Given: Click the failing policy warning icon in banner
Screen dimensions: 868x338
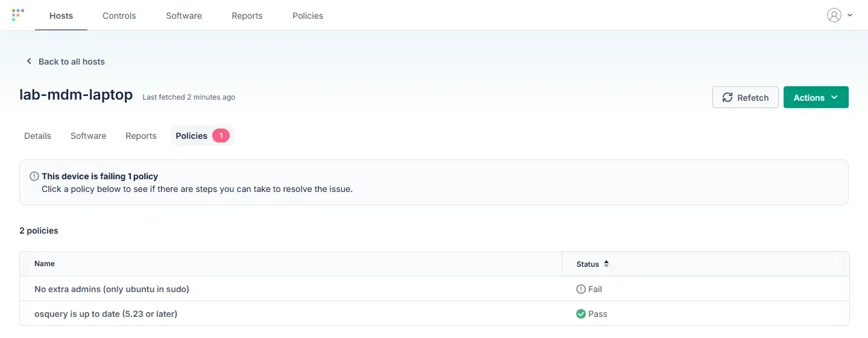Looking at the screenshot, I should point(34,177).
